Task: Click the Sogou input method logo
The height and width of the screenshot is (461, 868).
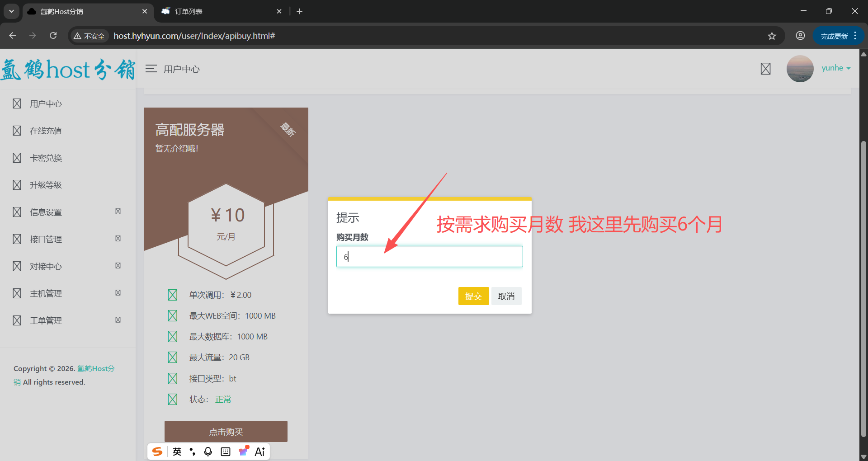Action: [157, 452]
